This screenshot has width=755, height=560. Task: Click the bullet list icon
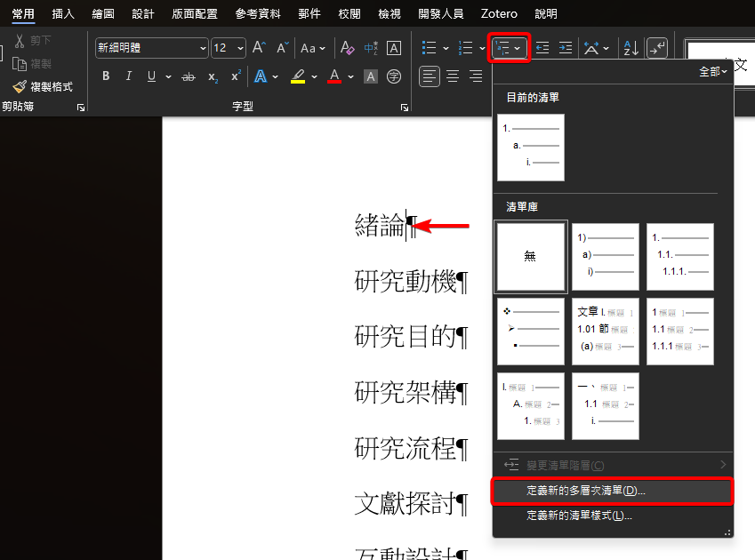pyautogui.click(x=430, y=48)
